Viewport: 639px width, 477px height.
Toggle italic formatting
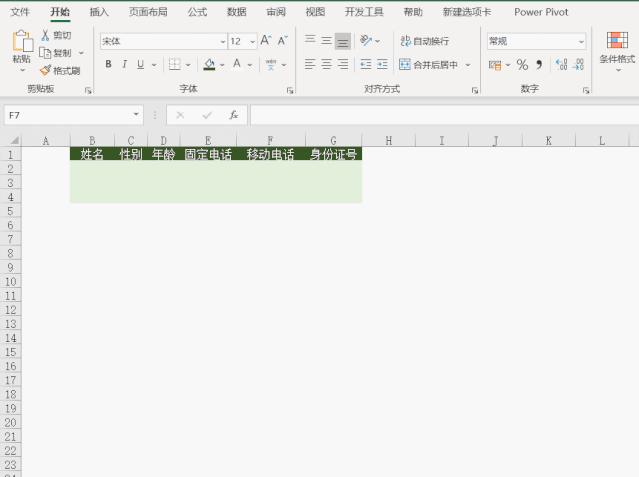click(x=124, y=64)
